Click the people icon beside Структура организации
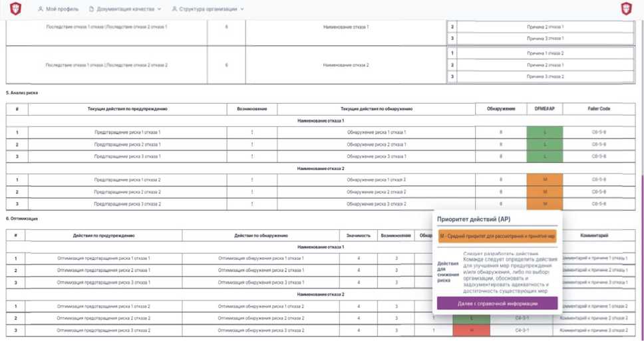The height and width of the screenshot is (341, 644). tap(174, 9)
